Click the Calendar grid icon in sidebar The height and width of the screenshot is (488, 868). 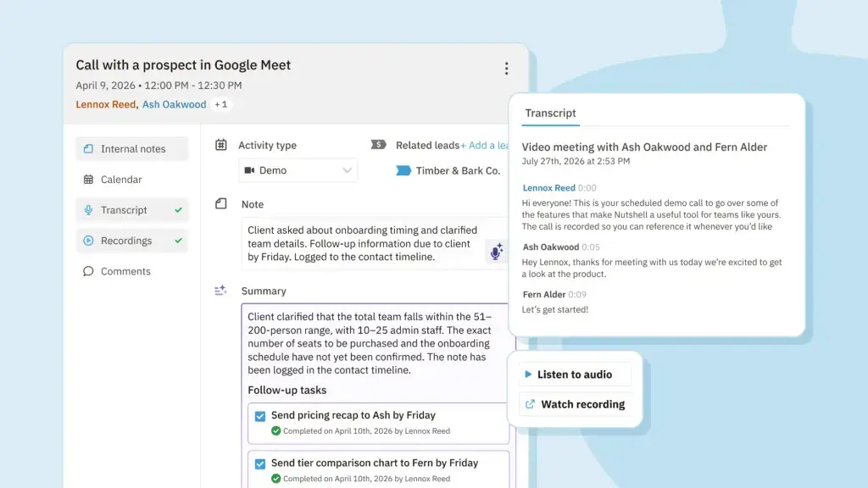point(88,180)
